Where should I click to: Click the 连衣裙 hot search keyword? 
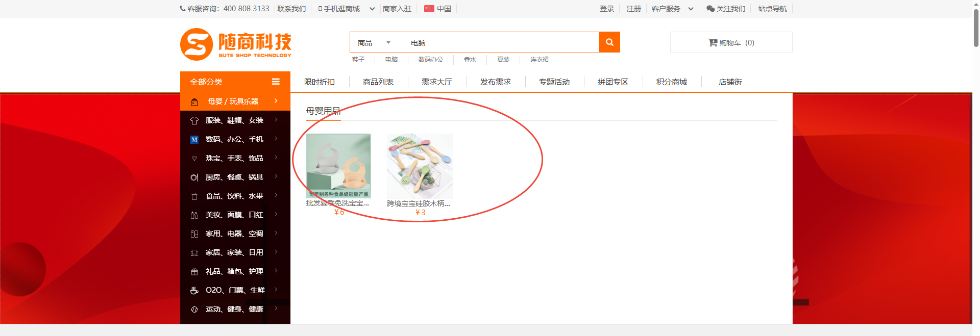[539, 60]
